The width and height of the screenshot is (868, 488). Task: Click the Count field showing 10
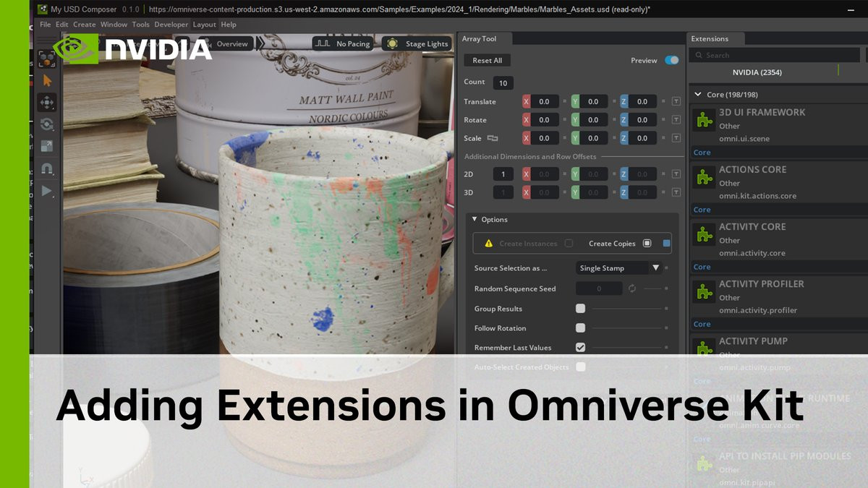(503, 83)
